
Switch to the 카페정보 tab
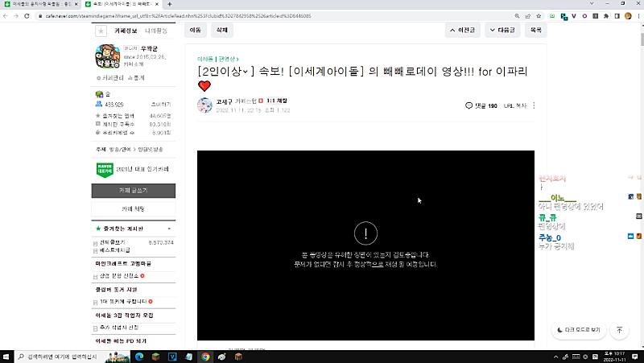tap(127, 31)
